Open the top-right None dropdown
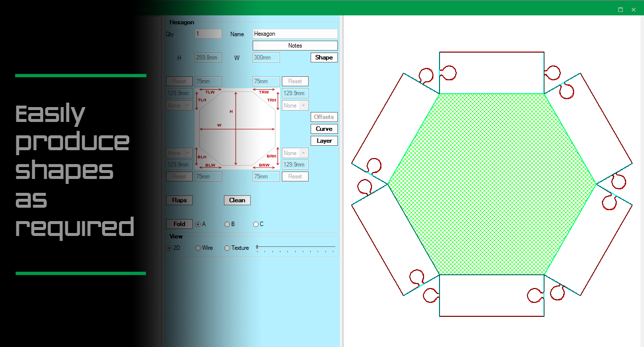The height and width of the screenshot is (347, 644). tap(295, 105)
